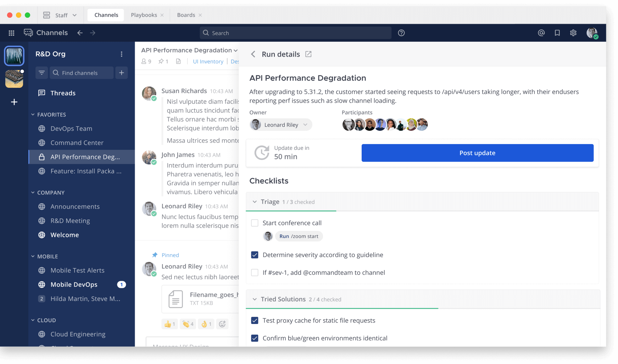Click the Find channels input
Screen dimensions: 618x364
click(82, 73)
